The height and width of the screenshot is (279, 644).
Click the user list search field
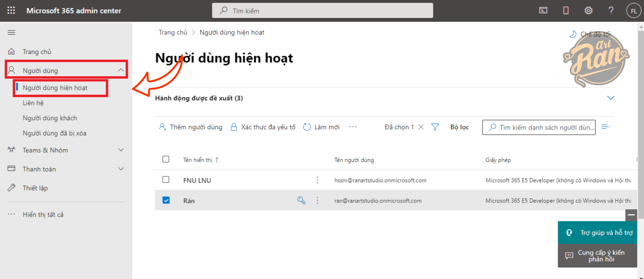click(539, 127)
